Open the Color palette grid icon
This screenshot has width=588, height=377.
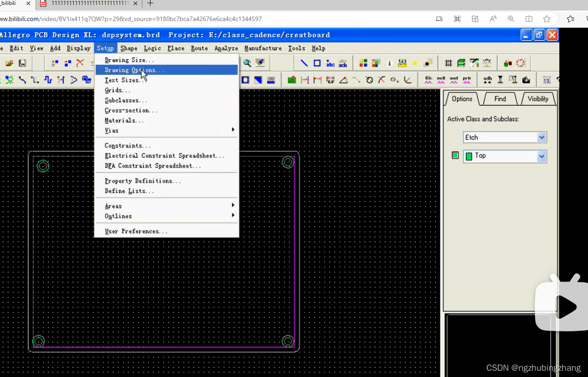pos(363,63)
